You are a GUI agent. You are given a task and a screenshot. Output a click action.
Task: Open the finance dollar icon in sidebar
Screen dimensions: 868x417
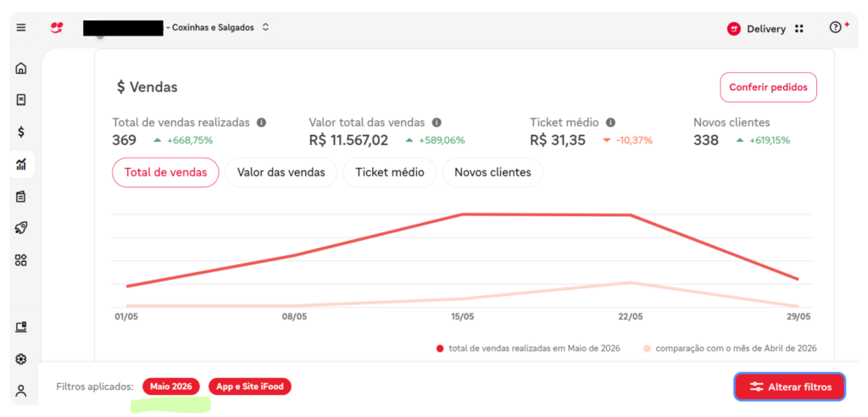click(21, 132)
